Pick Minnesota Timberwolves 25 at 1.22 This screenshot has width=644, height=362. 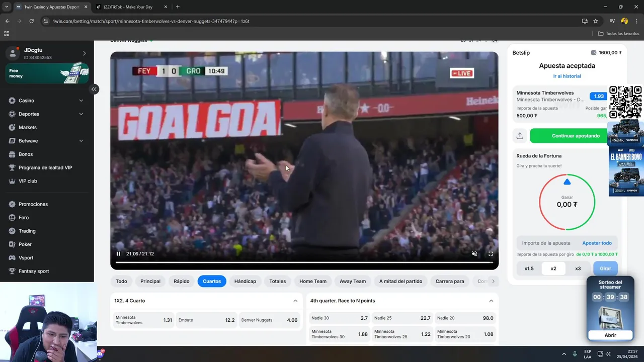403,334
